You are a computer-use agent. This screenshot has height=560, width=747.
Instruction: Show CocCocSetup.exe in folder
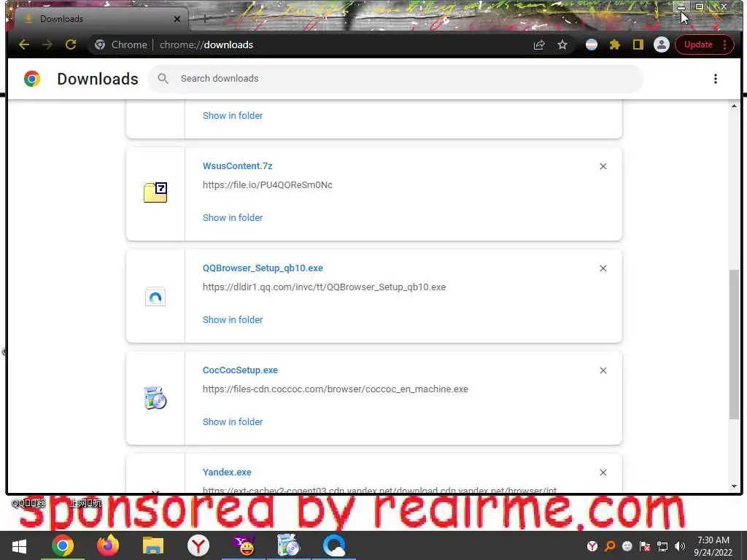pyautogui.click(x=233, y=422)
